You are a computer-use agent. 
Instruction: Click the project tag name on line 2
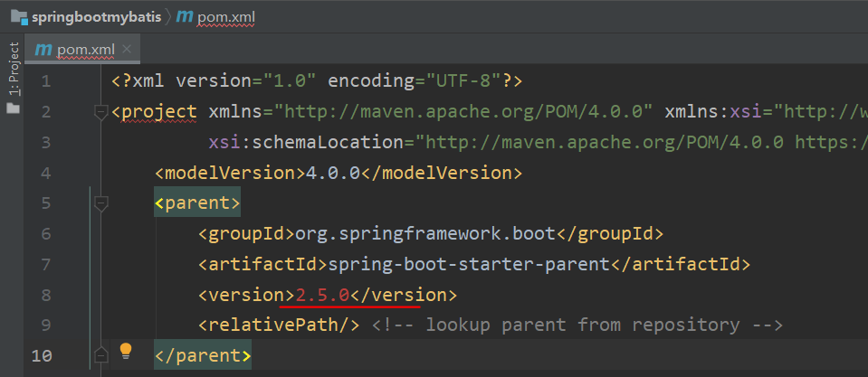click(159, 112)
